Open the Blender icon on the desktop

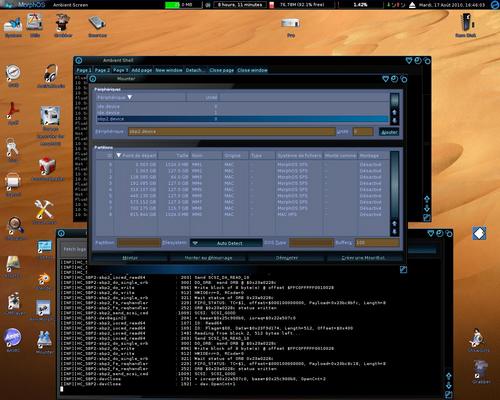pos(44,281)
